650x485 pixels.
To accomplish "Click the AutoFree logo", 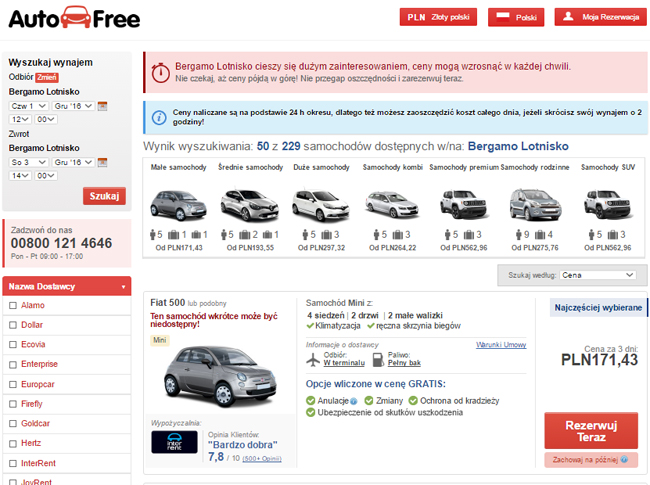I will pyautogui.click(x=75, y=18).
